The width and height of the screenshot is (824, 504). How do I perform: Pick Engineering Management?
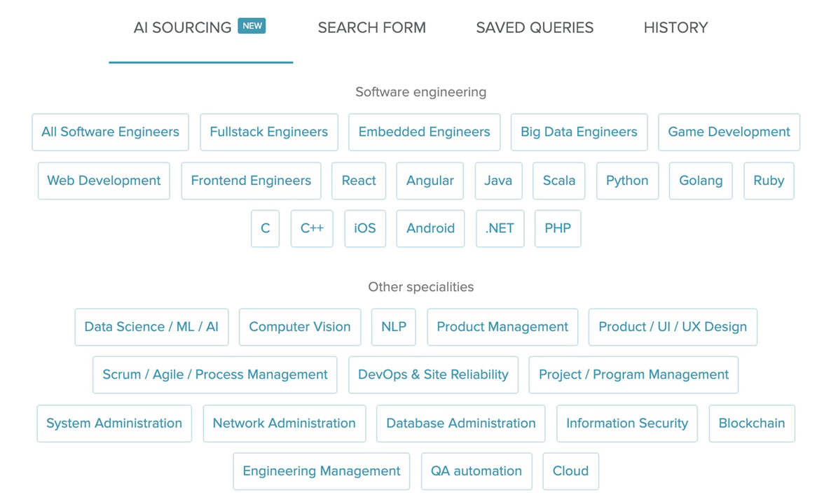[322, 472]
